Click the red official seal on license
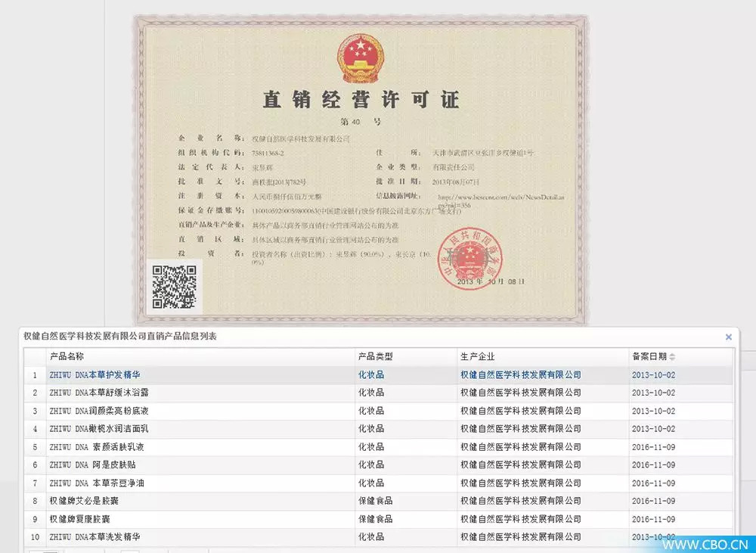 (x=470, y=258)
